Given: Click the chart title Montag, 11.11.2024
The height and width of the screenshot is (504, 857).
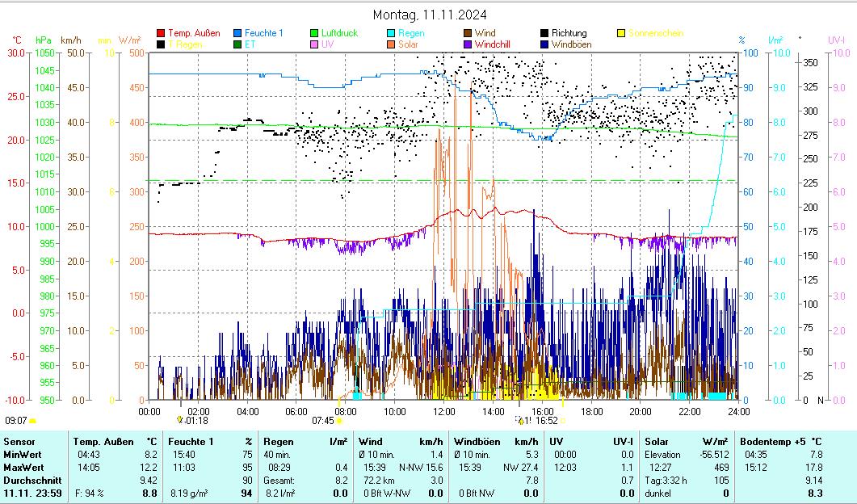Looking at the screenshot, I should tap(430, 15).
